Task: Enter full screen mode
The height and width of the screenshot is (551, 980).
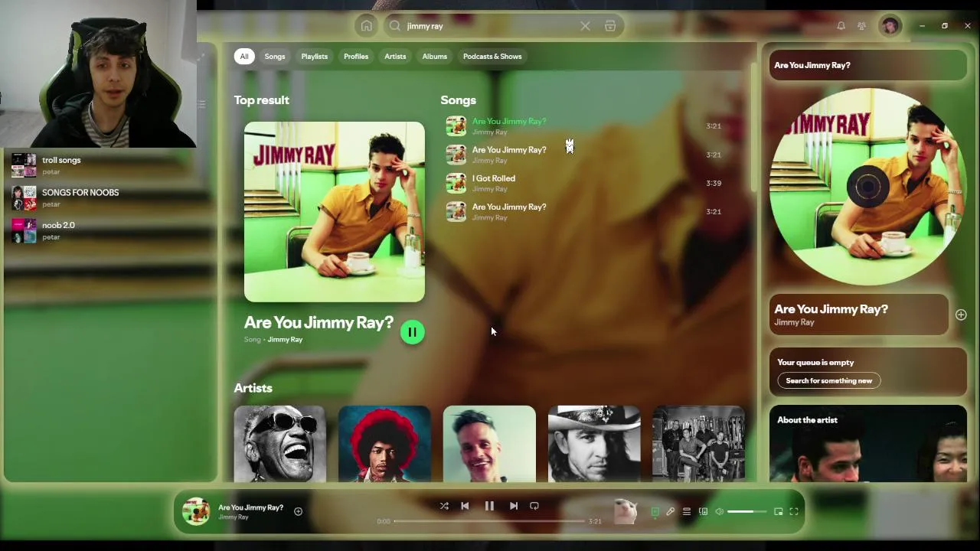Action: pyautogui.click(x=794, y=511)
